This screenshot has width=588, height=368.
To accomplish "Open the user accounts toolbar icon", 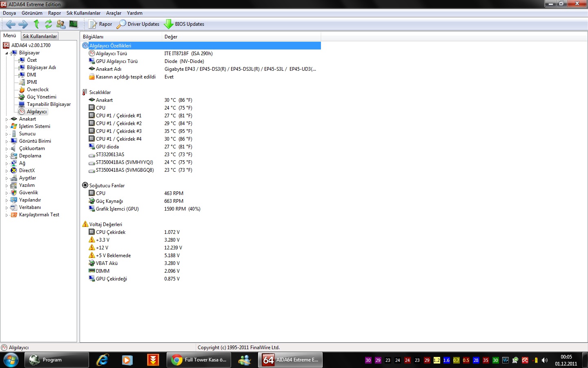I will [61, 24].
